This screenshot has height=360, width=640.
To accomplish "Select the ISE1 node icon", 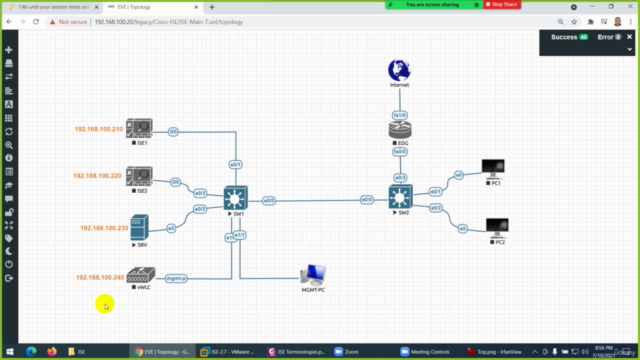I will [x=139, y=128].
